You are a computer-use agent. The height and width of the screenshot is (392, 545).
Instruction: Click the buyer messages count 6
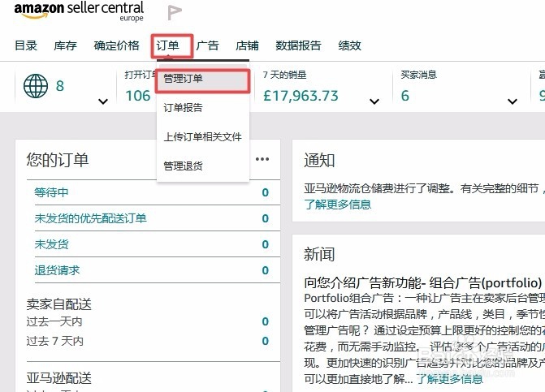pos(405,96)
